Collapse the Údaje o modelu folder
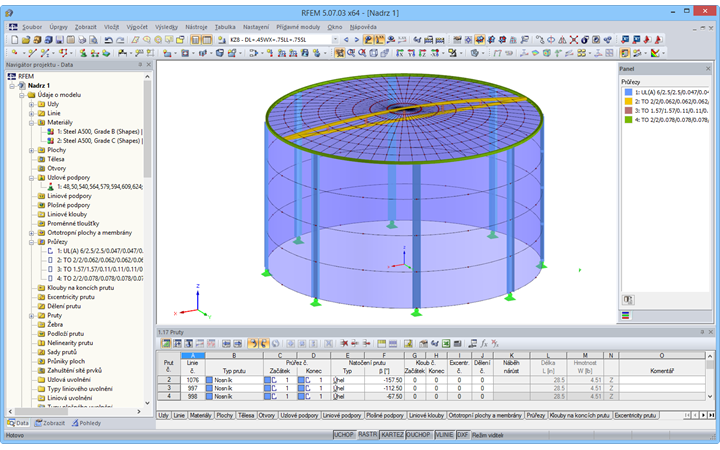The width and height of the screenshot is (720, 450). tap(22, 95)
